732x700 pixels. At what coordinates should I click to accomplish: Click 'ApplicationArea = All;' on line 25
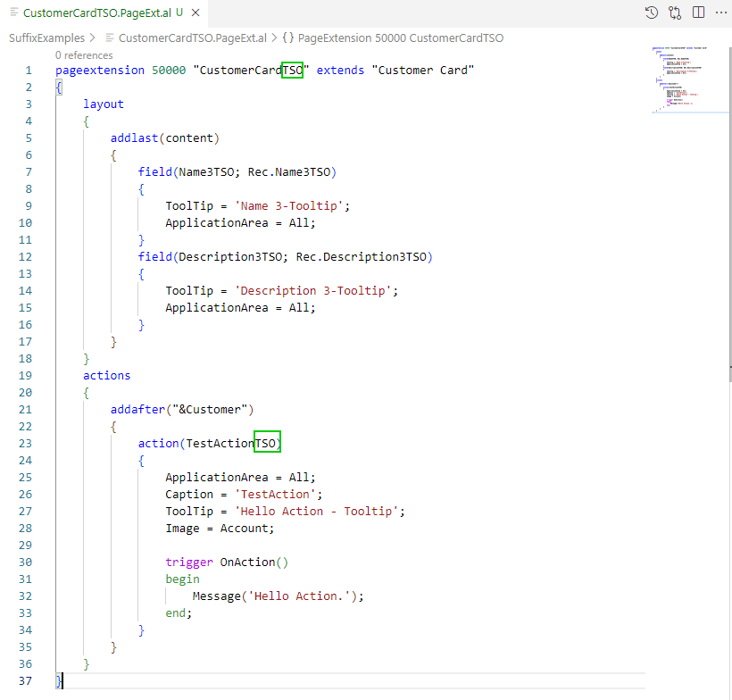point(240,478)
